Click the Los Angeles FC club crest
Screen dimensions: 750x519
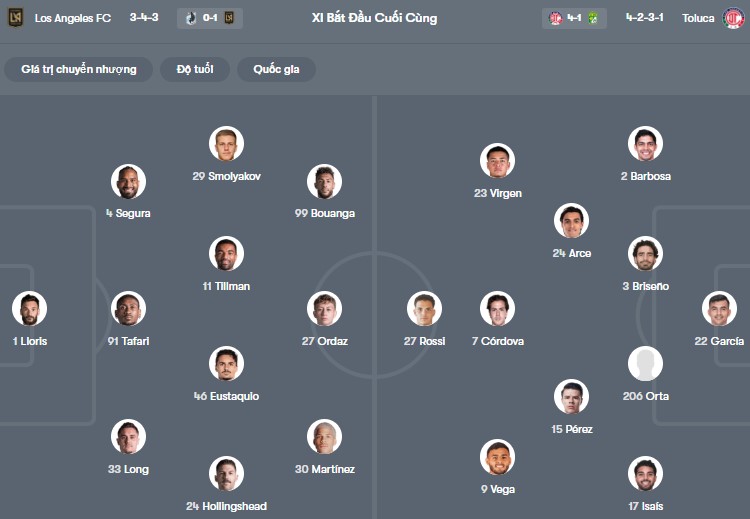pyautogui.click(x=15, y=18)
